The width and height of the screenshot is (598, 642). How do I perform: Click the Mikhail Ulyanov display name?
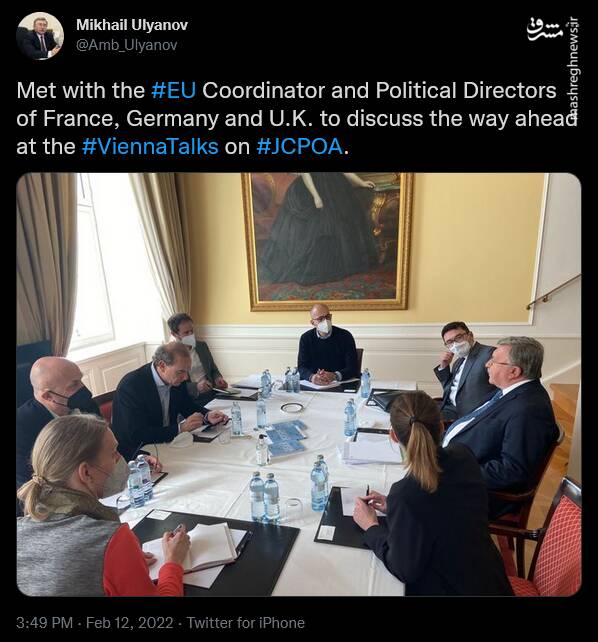pyautogui.click(x=132, y=25)
